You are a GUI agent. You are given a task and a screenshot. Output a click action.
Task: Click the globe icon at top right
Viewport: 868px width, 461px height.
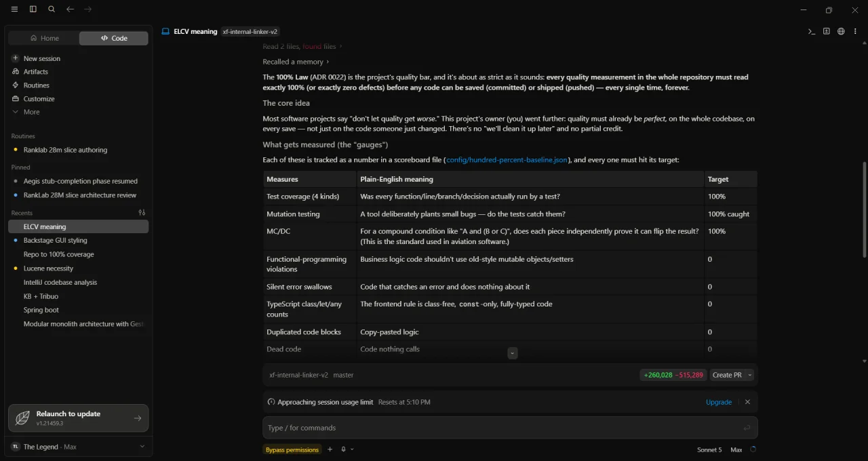click(841, 31)
